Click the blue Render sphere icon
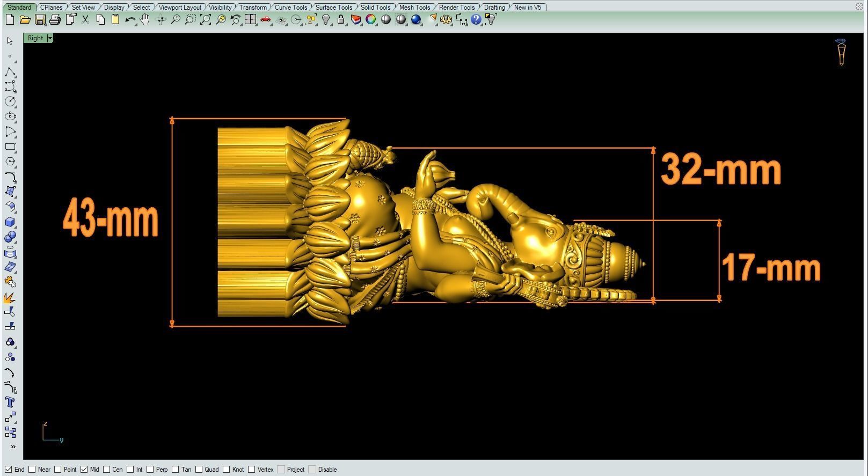 (415, 20)
